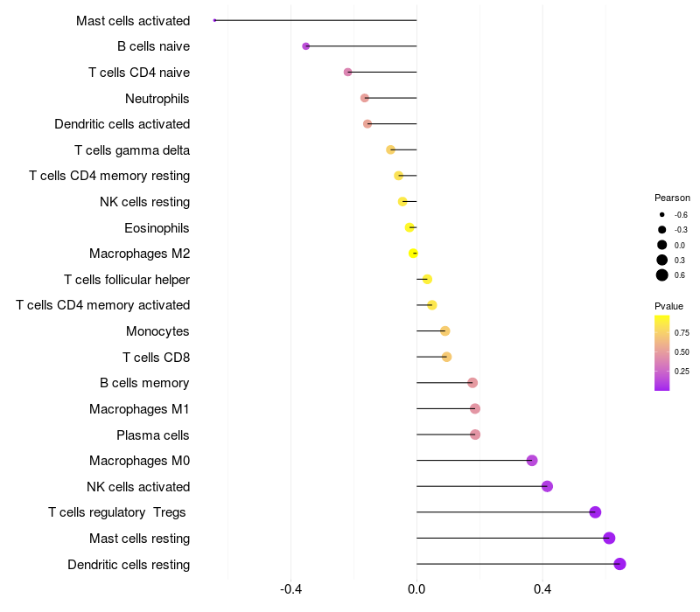Click the Plasma cells data point

[x=475, y=435]
